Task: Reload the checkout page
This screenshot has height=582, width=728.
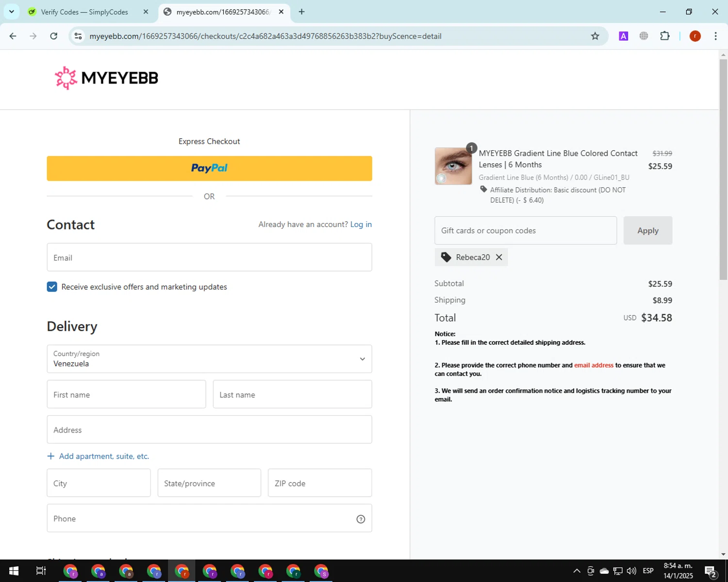Action: tap(54, 36)
